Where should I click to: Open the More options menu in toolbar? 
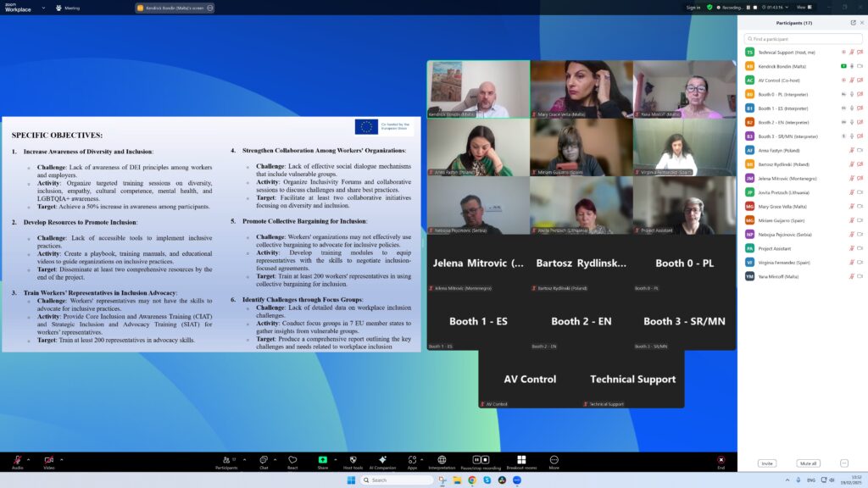[x=554, y=461]
